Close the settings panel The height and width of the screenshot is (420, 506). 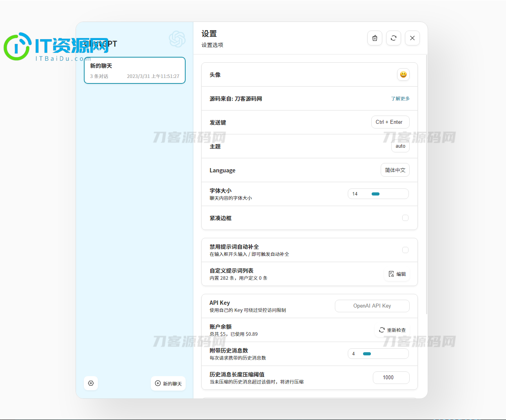[x=412, y=38]
